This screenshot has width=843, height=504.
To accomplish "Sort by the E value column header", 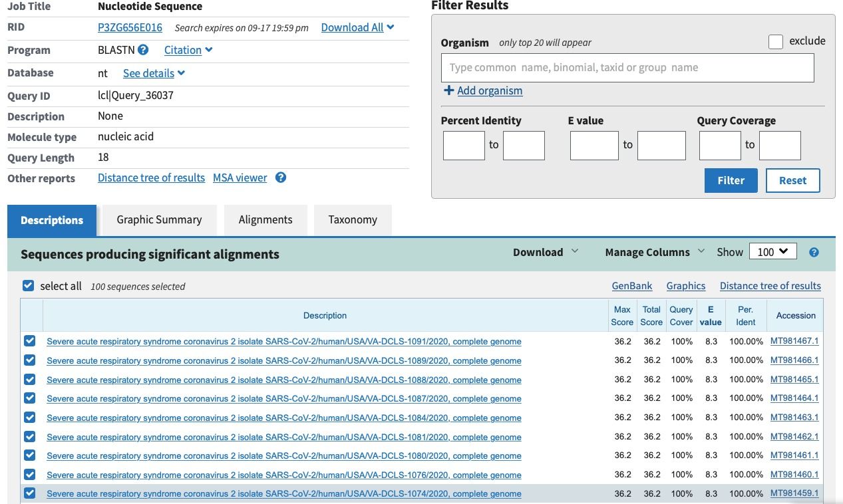I will point(711,315).
